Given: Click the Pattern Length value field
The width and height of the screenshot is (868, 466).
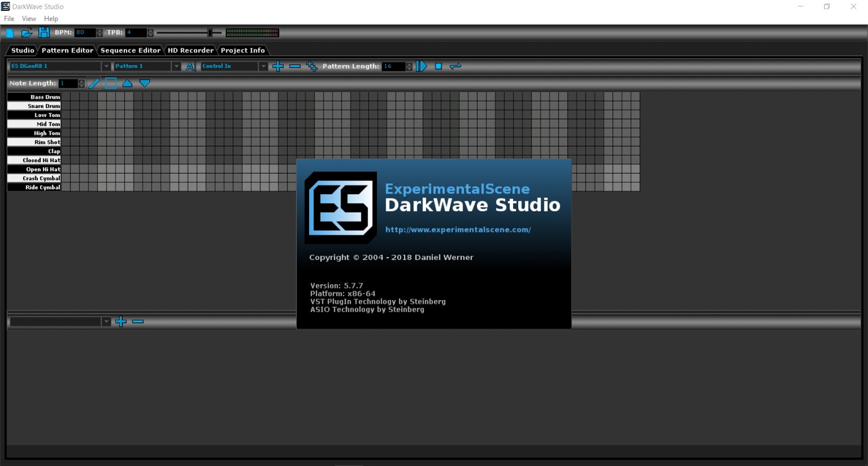Looking at the screenshot, I should (394, 66).
